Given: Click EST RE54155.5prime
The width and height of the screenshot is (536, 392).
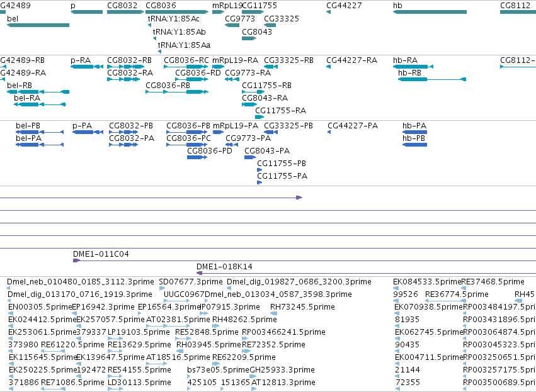Looking at the screenshot, I should (x=139, y=370).
